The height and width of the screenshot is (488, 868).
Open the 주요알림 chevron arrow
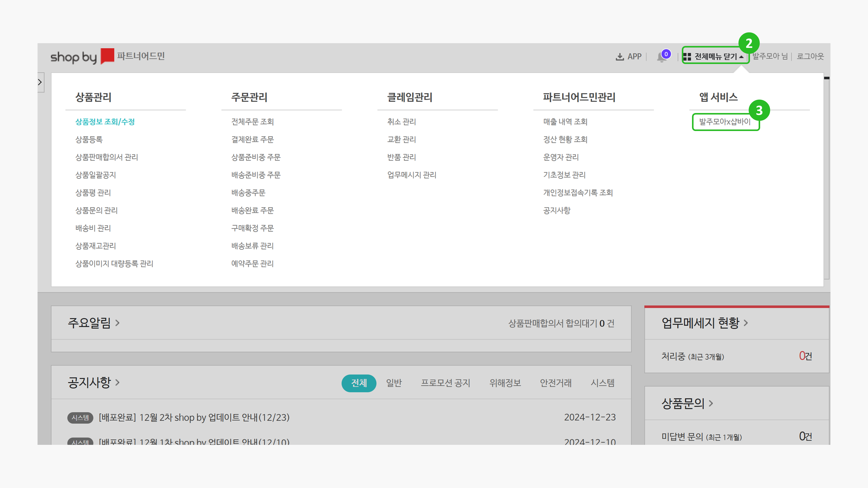(x=117, y=323)
